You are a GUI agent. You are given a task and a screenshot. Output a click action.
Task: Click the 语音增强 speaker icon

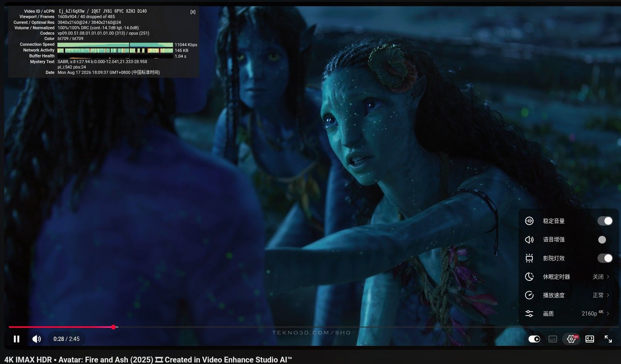click(529, 240)
